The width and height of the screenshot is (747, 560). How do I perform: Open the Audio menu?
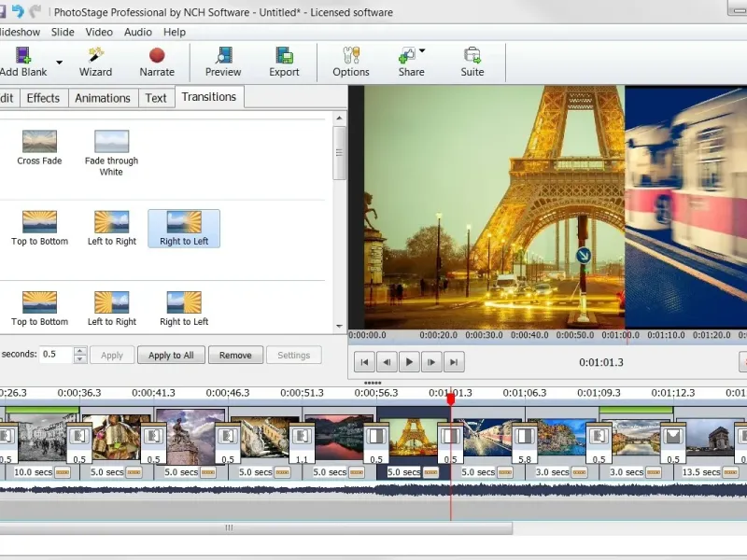click(x=138, y=32)
